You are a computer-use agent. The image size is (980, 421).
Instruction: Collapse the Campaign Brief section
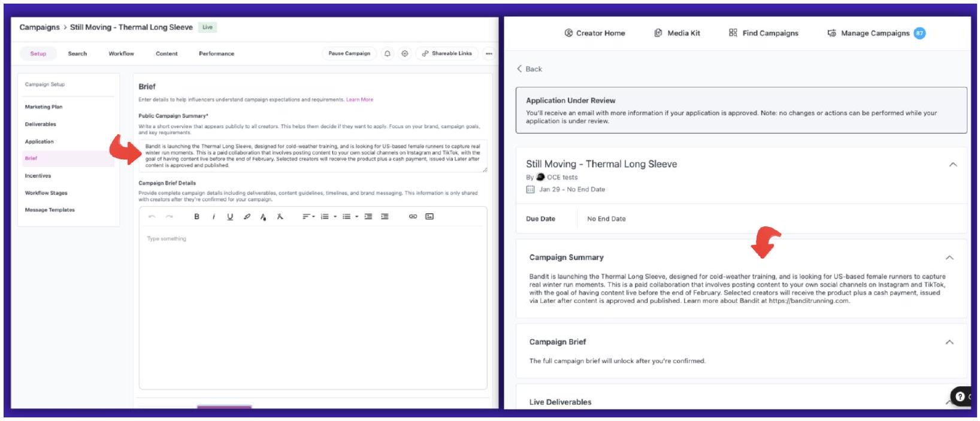949,342
